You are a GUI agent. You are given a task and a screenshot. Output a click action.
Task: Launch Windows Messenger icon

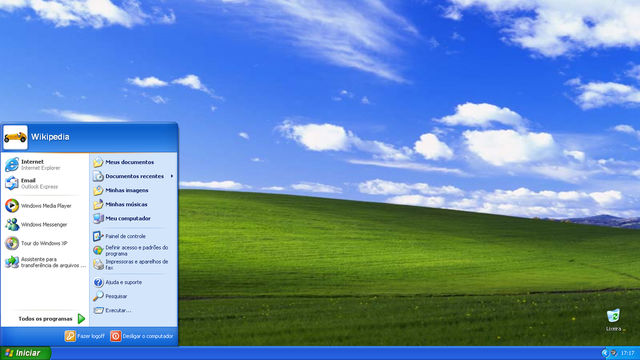(x=12, y=224)
